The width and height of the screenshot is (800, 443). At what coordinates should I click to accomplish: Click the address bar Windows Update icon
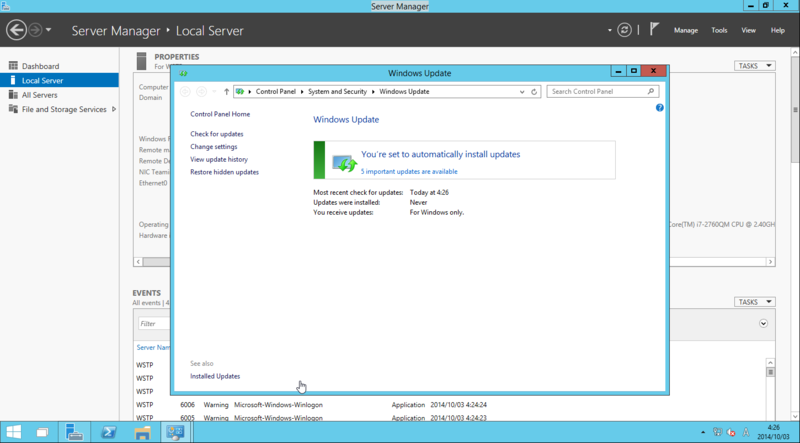click(x=240, y=92)
